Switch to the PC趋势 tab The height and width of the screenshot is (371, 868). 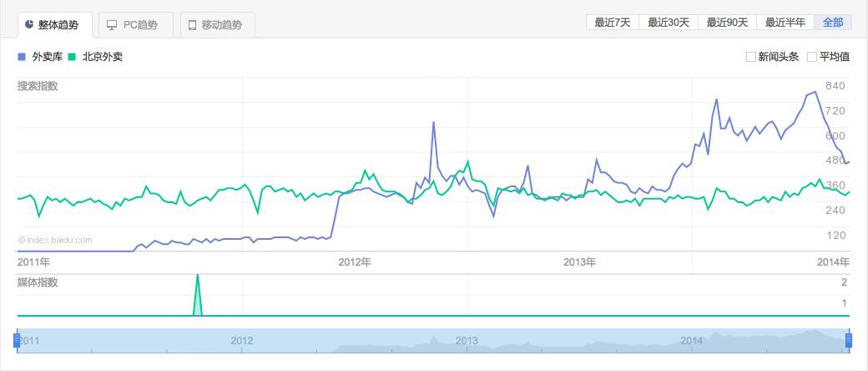(136, 25)
